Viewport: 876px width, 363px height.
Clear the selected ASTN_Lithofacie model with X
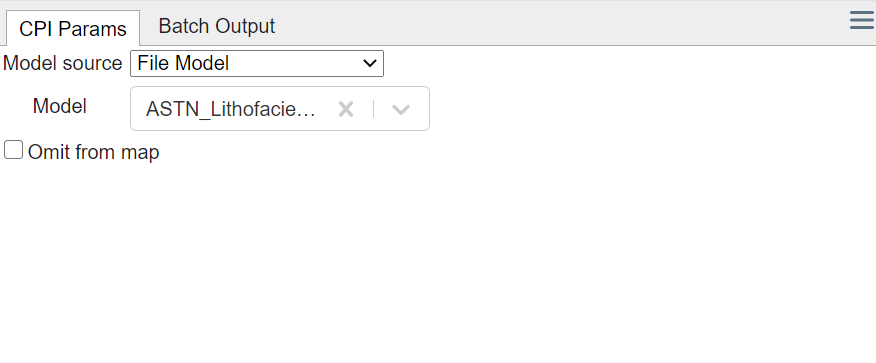[x=346, y=109]
